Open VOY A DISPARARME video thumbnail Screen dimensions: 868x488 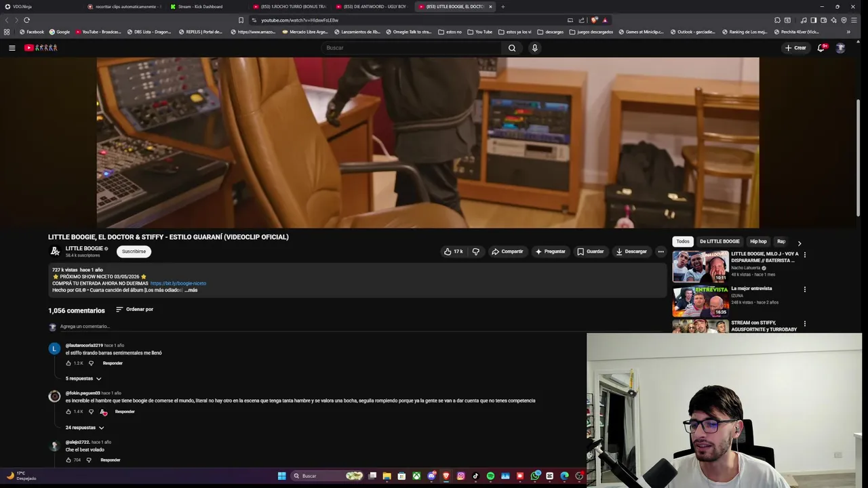[700, 266]
